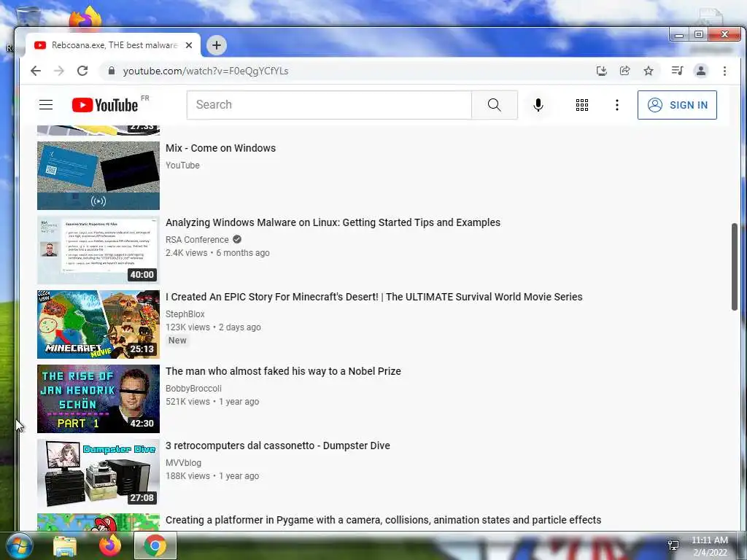
Task: Open Chrome three-dot menu
Action: coord(724,71)
